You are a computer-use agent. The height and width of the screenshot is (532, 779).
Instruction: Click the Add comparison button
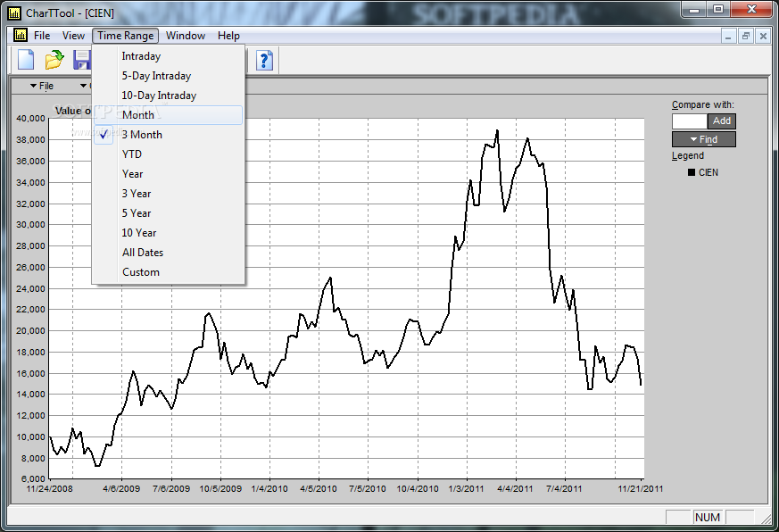coord(721,121)
